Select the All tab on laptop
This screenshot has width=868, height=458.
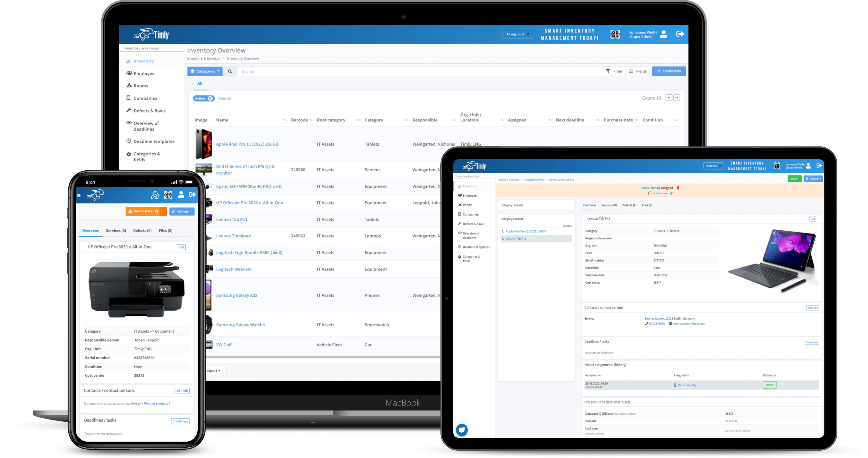point(200,84)
